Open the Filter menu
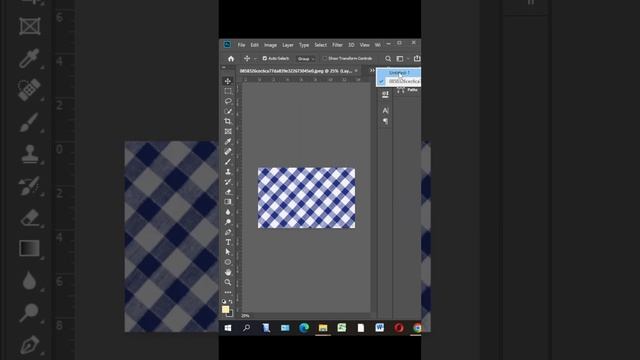Image resolution: width=640 pixels, height=360 pixels. click(337, 45)
